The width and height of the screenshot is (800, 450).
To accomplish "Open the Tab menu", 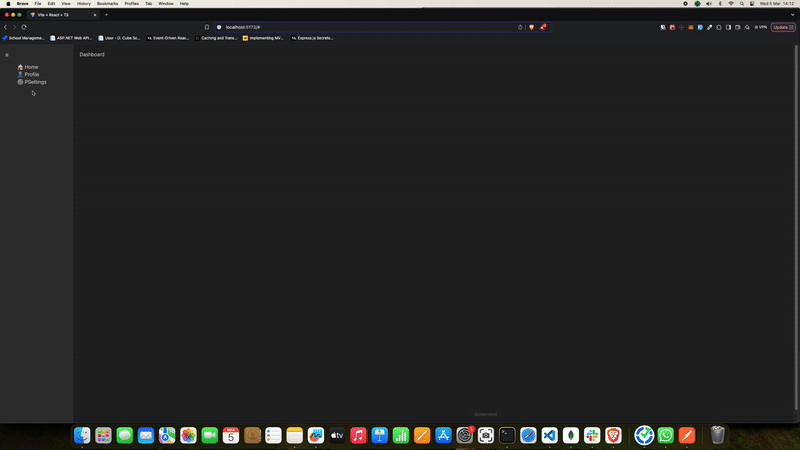I will (148, 4).
